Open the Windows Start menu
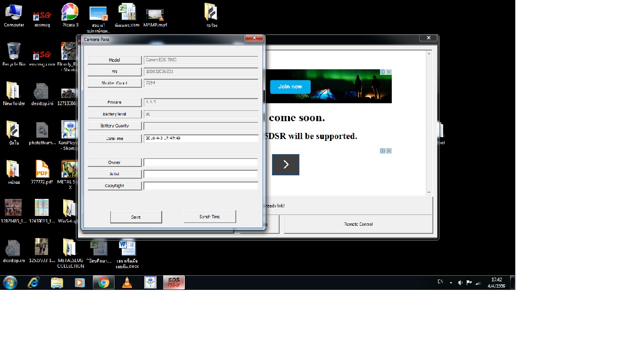The image size is (644, 362). 10,282
